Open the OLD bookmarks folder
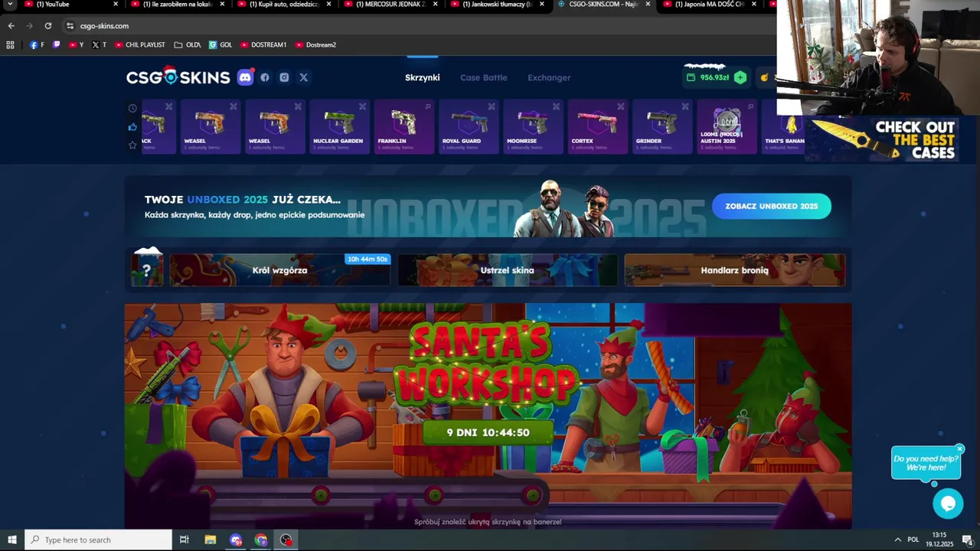Viewport: 980px width, 551px height. pyautogui.click(x=188, y=44)
